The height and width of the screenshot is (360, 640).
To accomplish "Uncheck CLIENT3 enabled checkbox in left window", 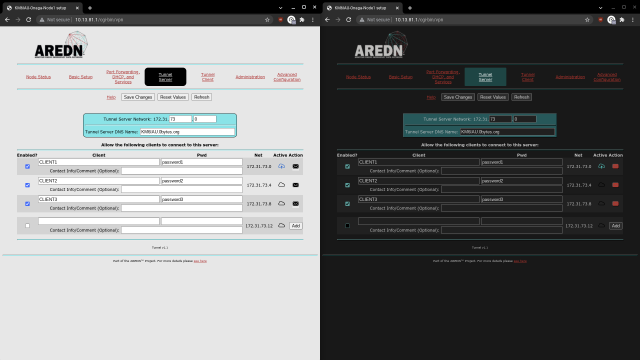I will tap(27, 204).
